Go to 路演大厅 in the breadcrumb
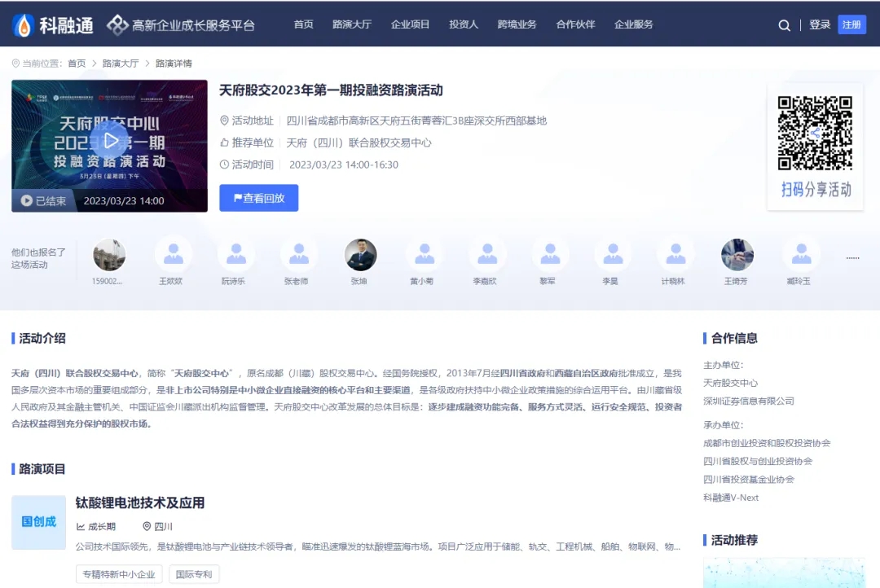This screenshot has height=588, width=880. (x=121, y=64)
